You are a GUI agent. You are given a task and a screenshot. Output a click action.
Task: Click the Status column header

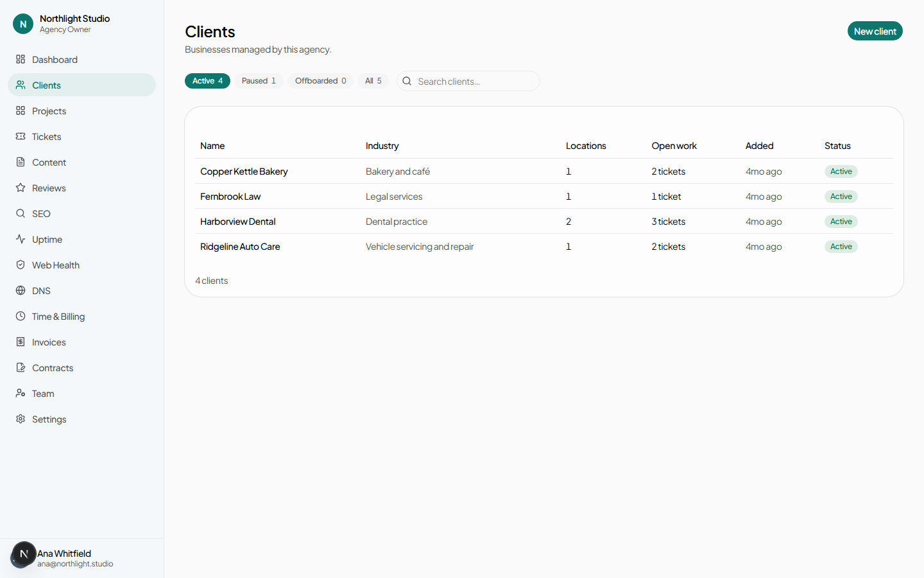click(837, 146)
